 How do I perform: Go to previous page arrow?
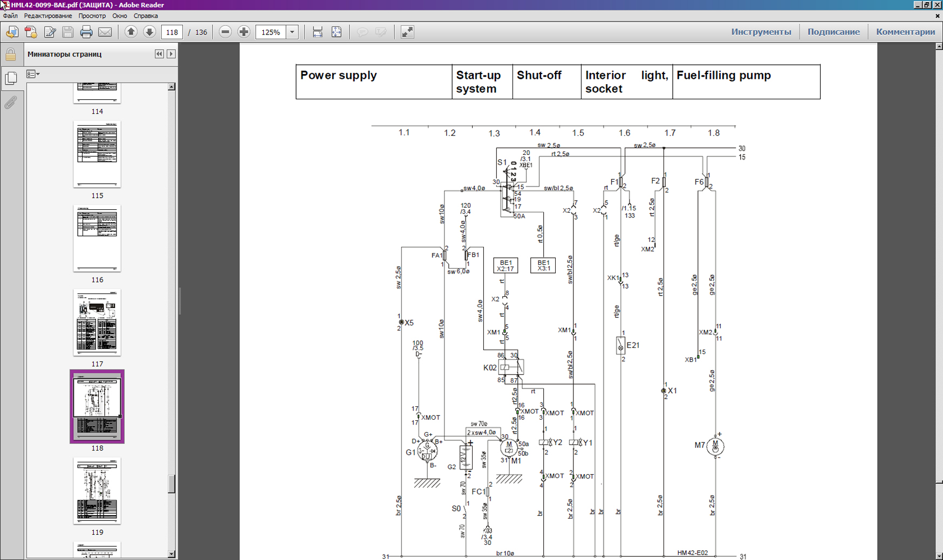(131, 32)
